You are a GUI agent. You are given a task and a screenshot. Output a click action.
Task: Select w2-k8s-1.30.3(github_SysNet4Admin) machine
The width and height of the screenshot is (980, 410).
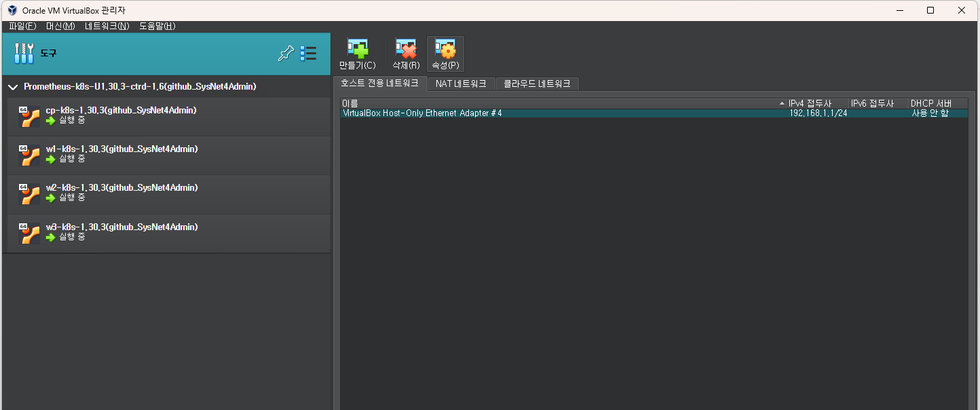pyautogui.click(x=121, y=187)
